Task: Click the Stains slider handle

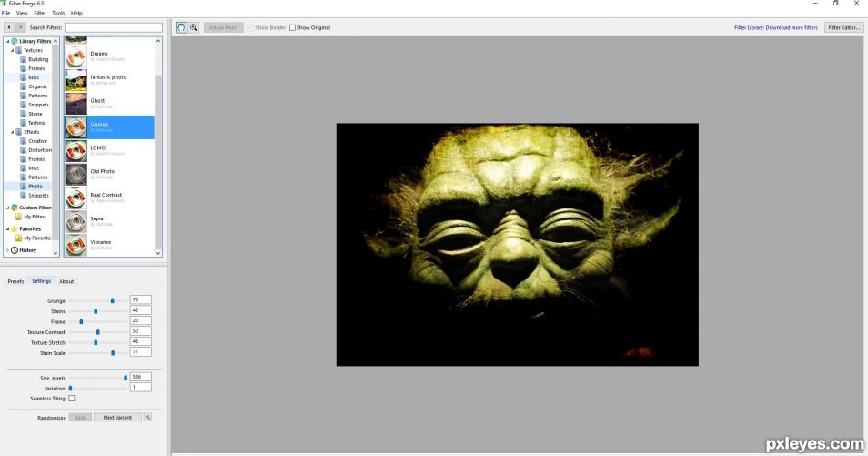Action: point(96,311)
